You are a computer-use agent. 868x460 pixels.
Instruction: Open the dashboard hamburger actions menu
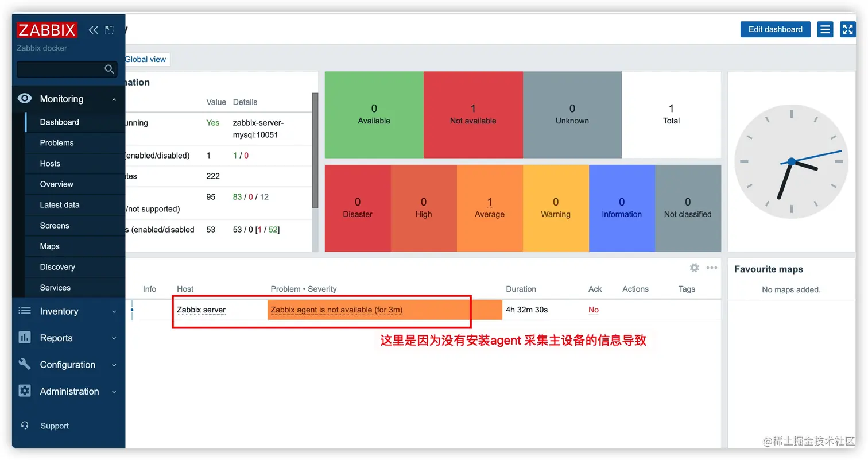pyautogui.click(x=826, y=29)
